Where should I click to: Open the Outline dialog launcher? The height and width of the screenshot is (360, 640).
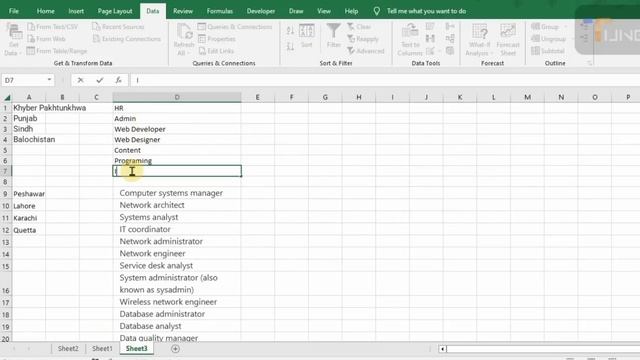point(589,63)
